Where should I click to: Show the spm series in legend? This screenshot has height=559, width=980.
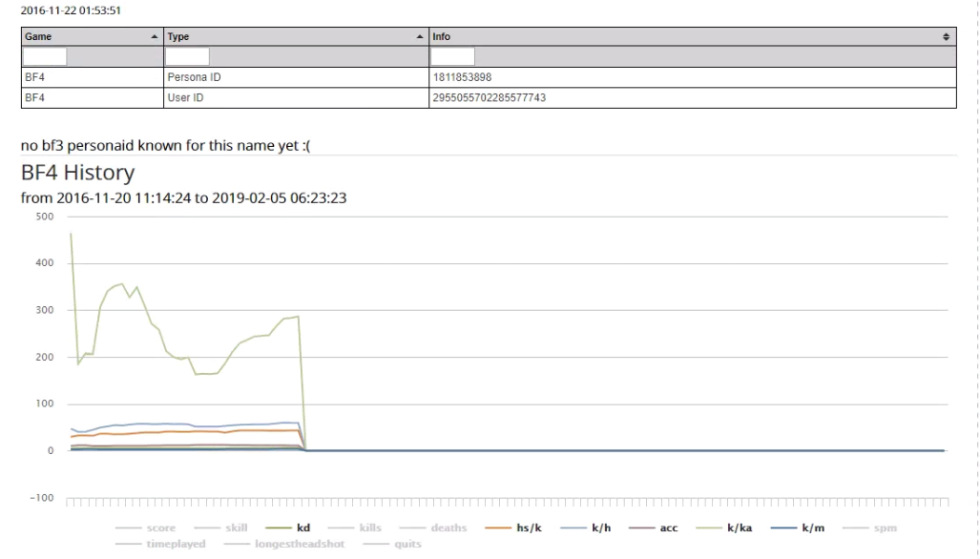coord(869,528)
